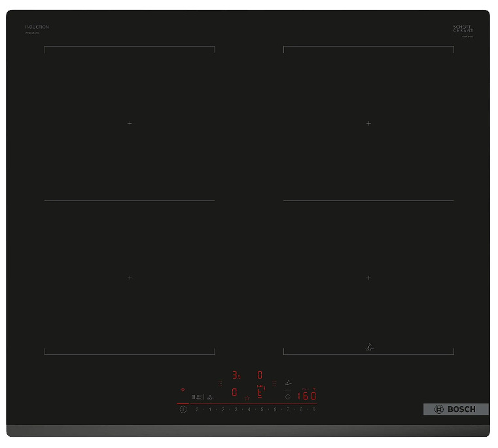Tap the timer display reading 160
Image resolution: width=498 pixels, height=448 pixels.
(307, 396)
